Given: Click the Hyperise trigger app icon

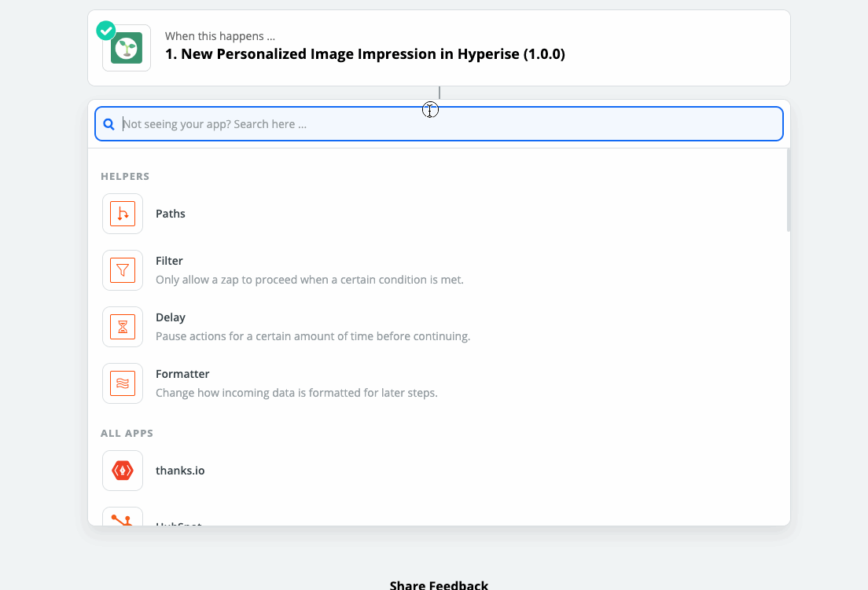Looking at the screenshot, I should (x=127, y=48).
